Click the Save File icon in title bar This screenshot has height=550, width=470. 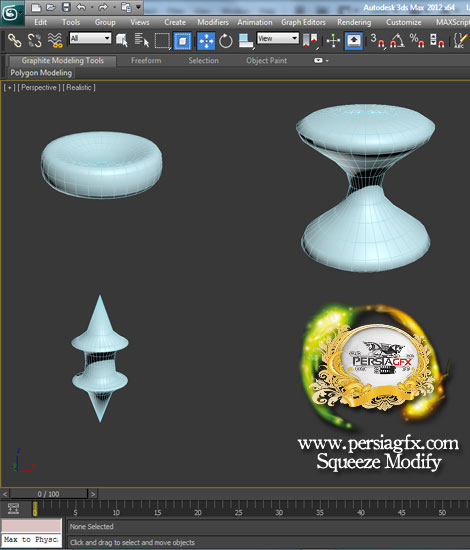pyautogui.click(x=66, y=7)
